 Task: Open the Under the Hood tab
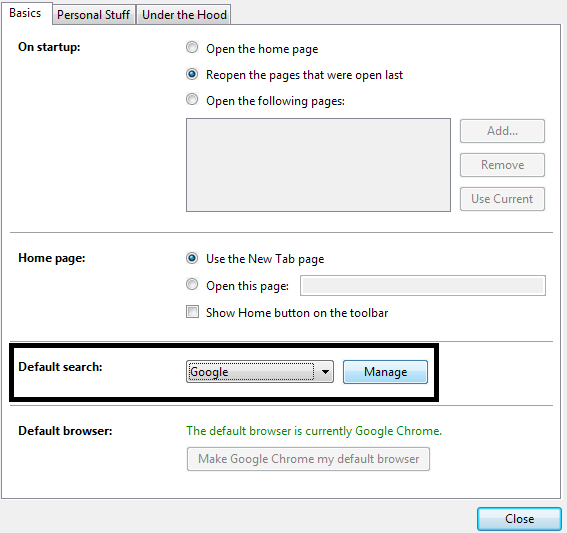(x=184, y=15)
